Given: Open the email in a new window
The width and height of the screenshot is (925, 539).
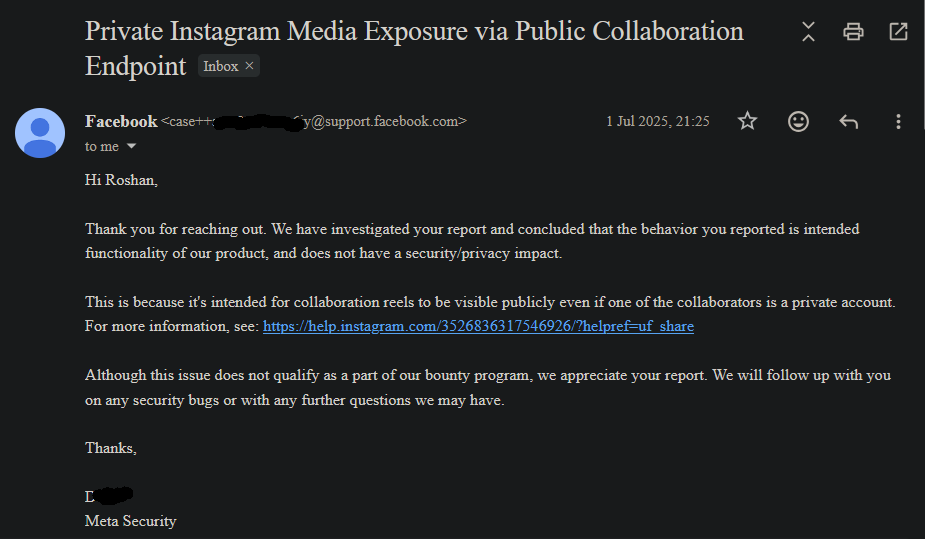Looking at the screenshot, I should coord(898,32).
